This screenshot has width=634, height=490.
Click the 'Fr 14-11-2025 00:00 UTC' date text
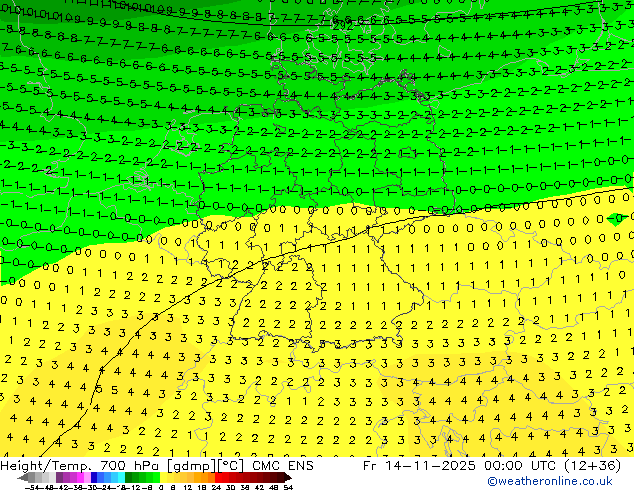(x=460, y=466)
